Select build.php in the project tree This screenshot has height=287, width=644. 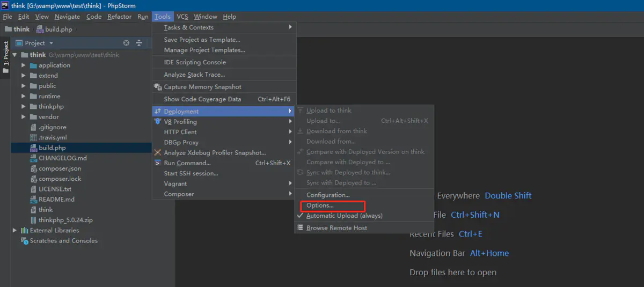coord(52,148)
